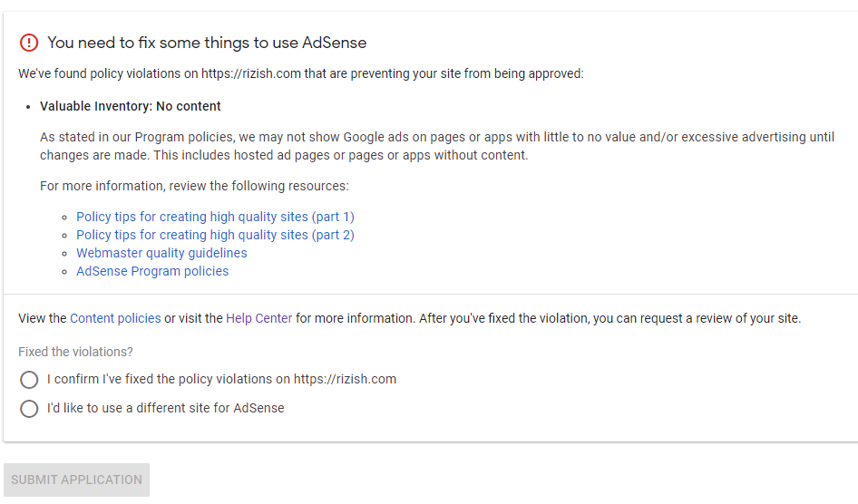This screenshot has height=504, width=858.
Task: Click the heading "You need to fix some things"
Action: 207,43
